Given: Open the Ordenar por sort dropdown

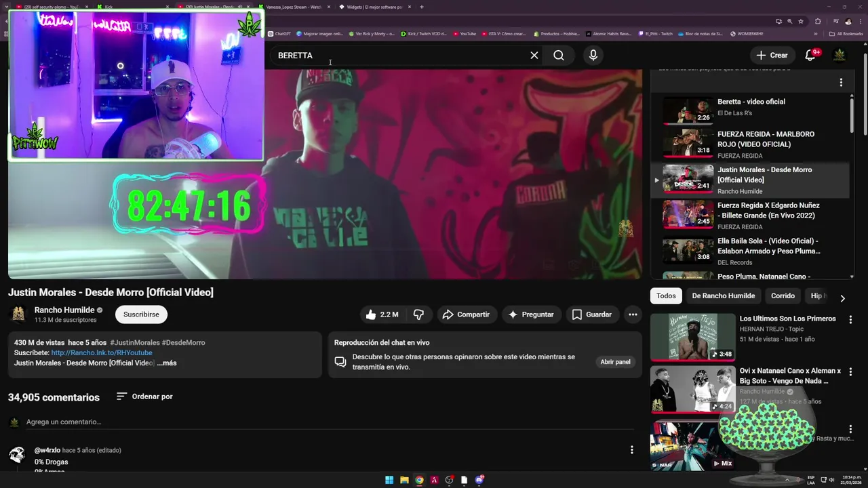Looking at the screenshot, I should 144,396.
